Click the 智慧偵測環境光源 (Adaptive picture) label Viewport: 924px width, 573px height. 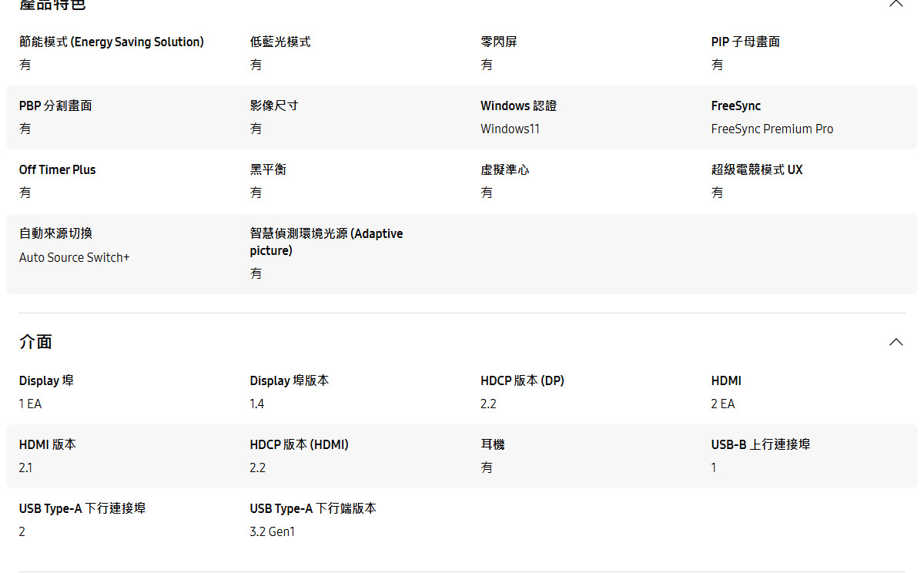pyautogui.click(x=326, y=241)
